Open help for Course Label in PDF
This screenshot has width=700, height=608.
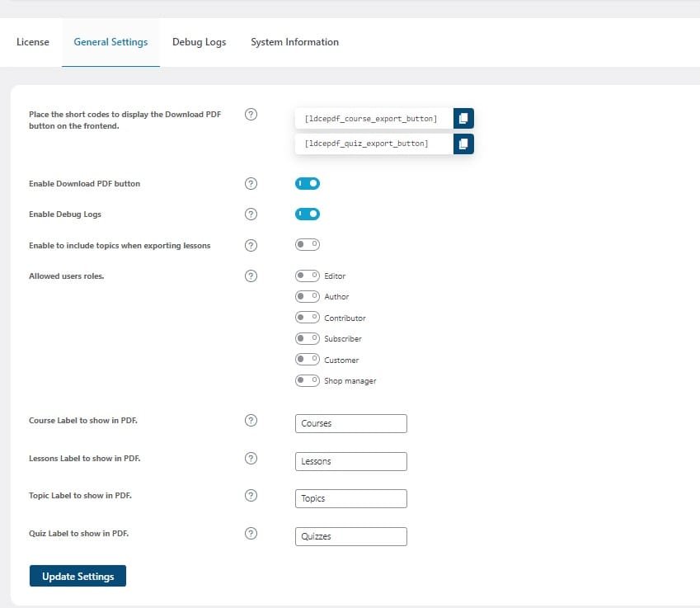(251, 421)
